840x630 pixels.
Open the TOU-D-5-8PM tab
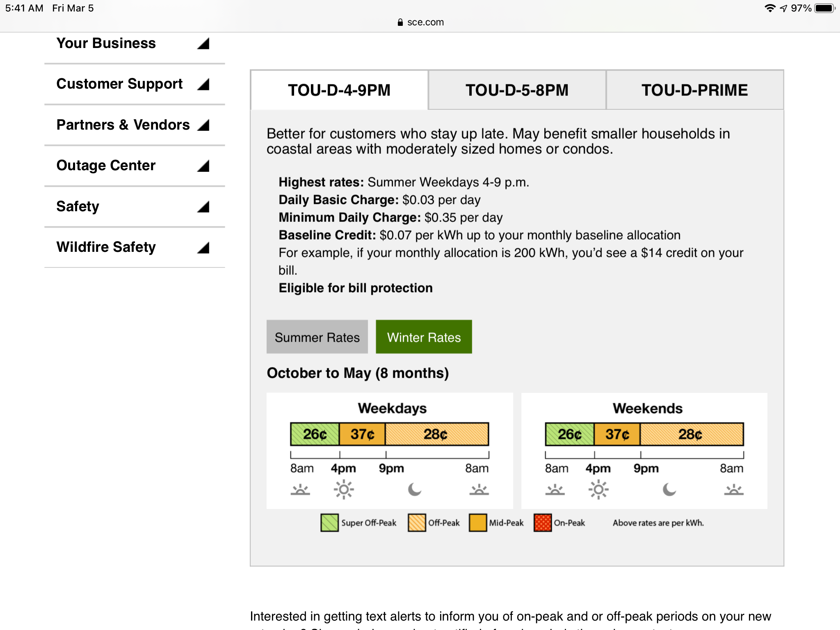click(517, 90)
